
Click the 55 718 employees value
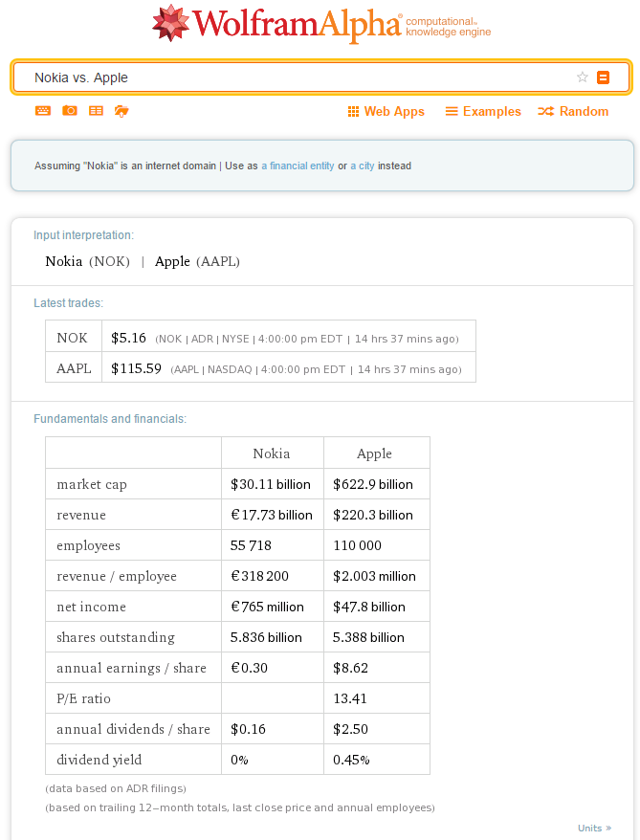coord(251,545)
